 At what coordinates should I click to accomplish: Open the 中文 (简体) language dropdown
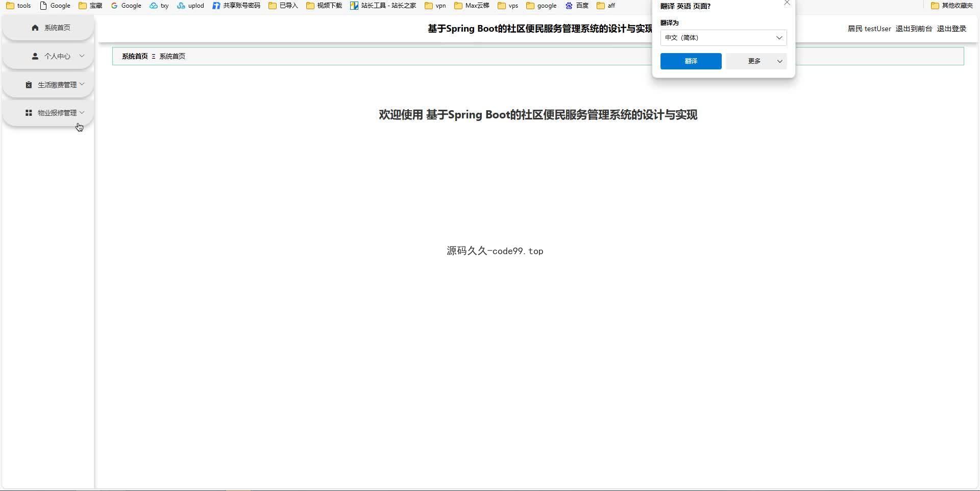723,38
